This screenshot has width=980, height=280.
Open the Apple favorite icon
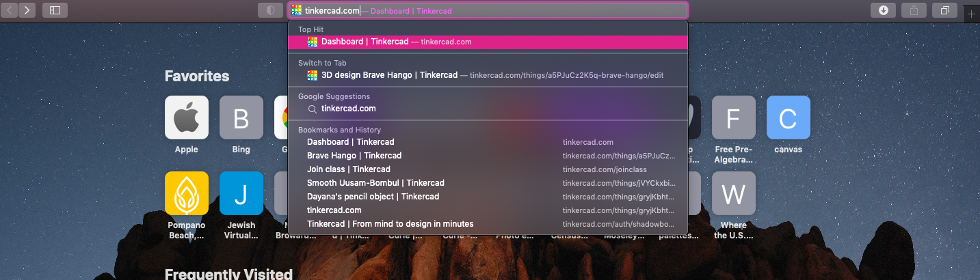pos(187,117)
